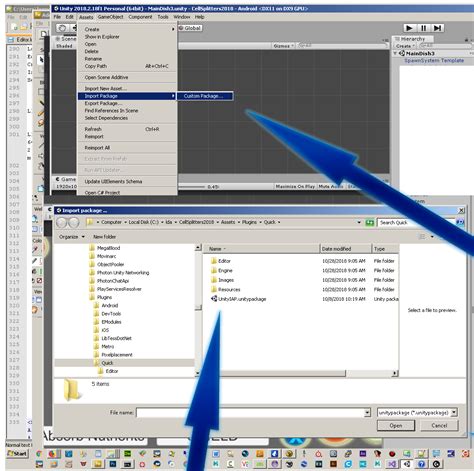474x471 pixels.
Task: Toggle Maximize On Play in Game view
Action: point(295,187)
